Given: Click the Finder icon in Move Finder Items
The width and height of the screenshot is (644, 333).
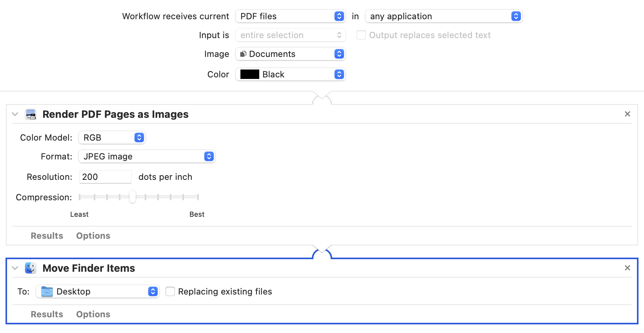Looking at the screenshot, I should point(31,268).
